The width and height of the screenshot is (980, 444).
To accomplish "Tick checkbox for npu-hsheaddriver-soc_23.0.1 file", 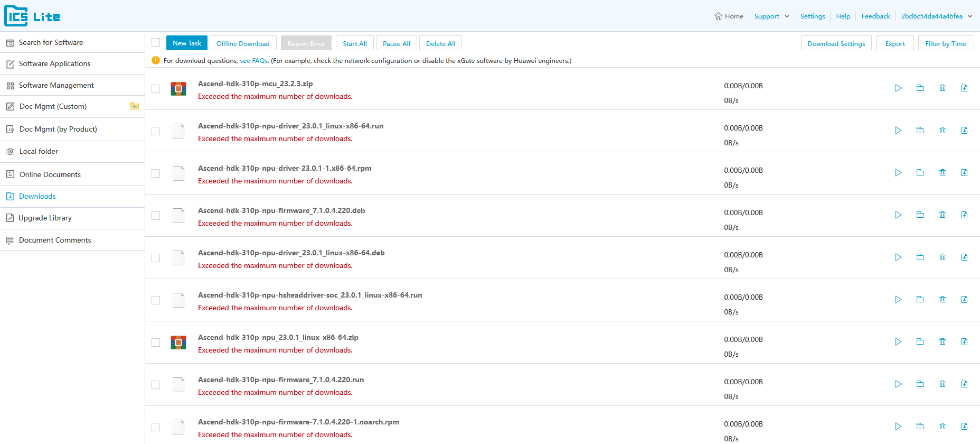I will point(156,300).
